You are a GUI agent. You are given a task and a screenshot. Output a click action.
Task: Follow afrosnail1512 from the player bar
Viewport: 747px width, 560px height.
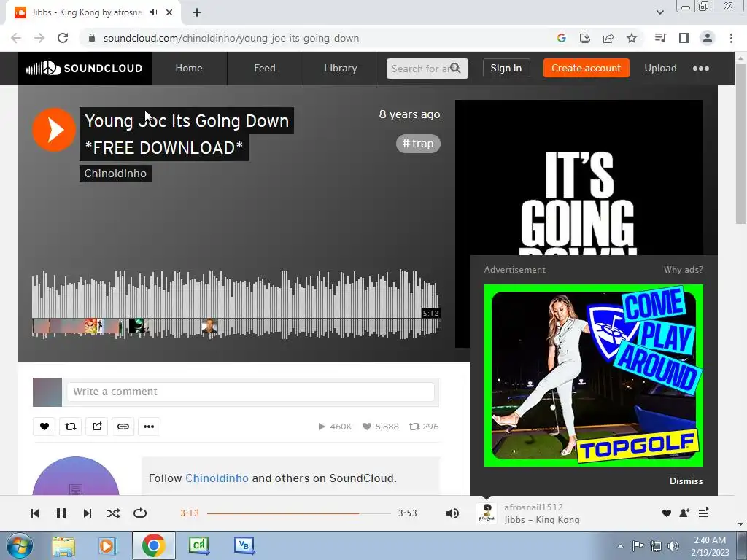pos(684,513)
